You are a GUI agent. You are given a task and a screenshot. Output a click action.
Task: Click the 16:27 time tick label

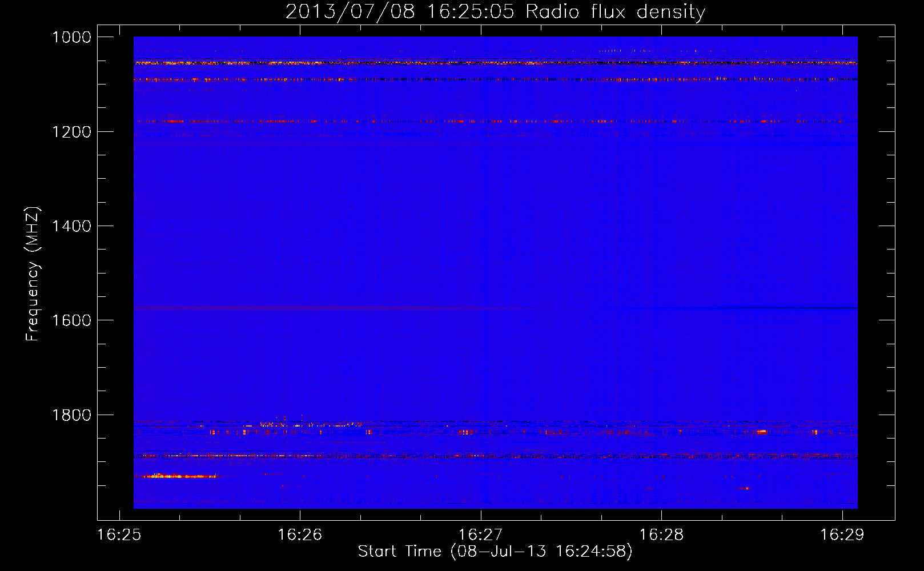481,535
